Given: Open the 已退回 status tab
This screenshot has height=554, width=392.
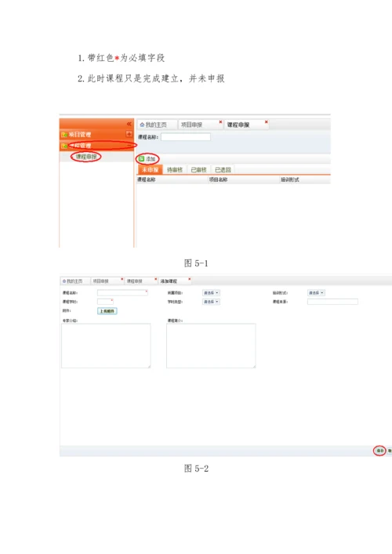Looking at the screenshot, I should point(223,170).
